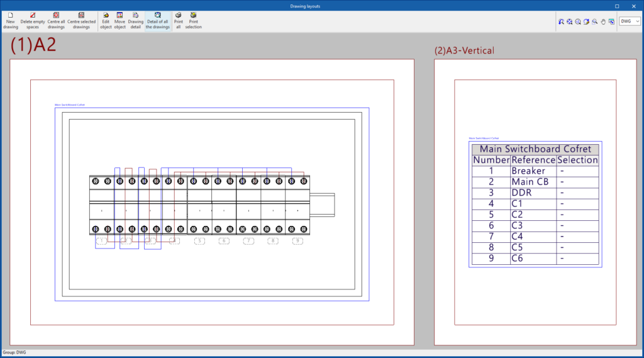
Task: Click the zoom-to-fit extents icon
Action: tap(569, 21)
